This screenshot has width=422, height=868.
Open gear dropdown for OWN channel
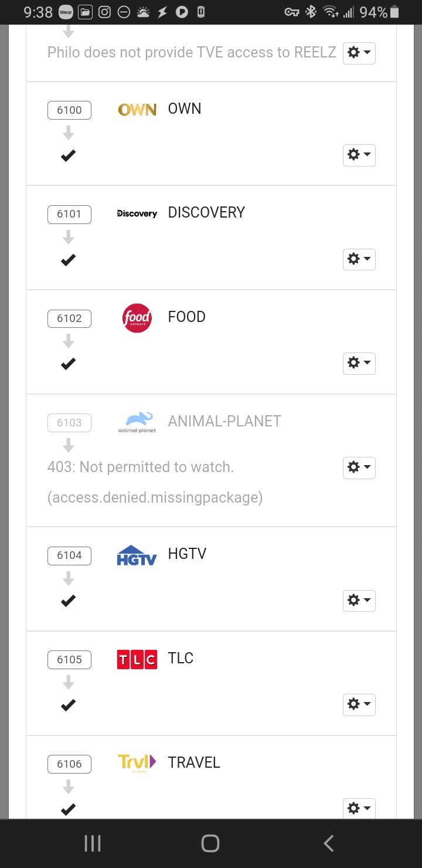pos(359,155)
